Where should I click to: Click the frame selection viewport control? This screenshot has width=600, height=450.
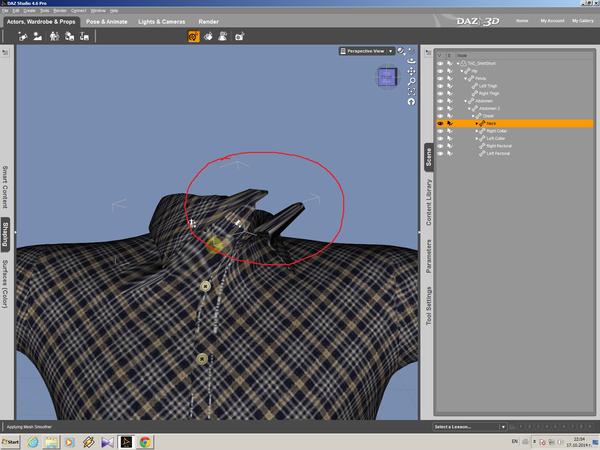tap(411, 91)
